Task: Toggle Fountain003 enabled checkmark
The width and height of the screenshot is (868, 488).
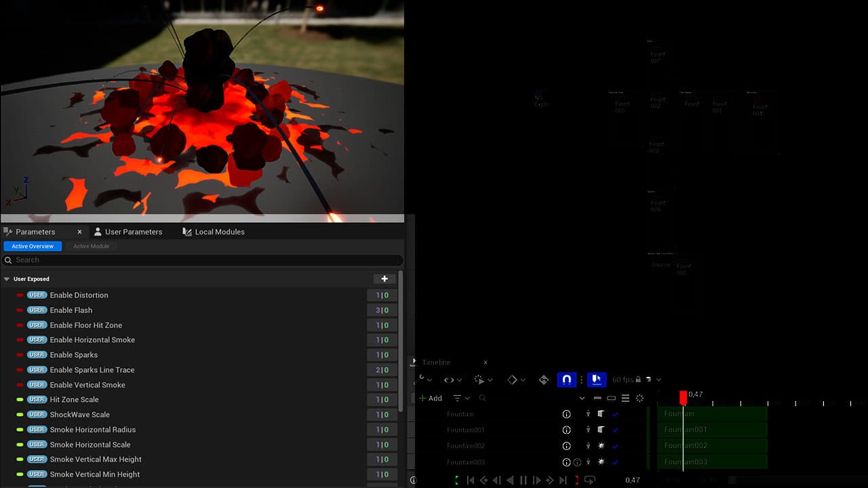Action: (x=615, y=462)
